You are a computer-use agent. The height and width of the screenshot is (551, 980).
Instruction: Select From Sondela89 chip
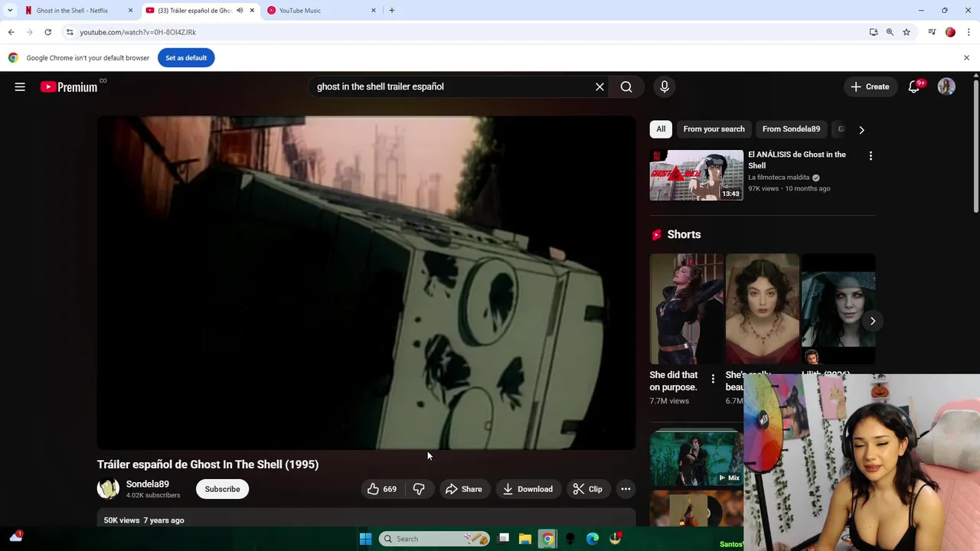pyautogui.click(x=791, y=129)
